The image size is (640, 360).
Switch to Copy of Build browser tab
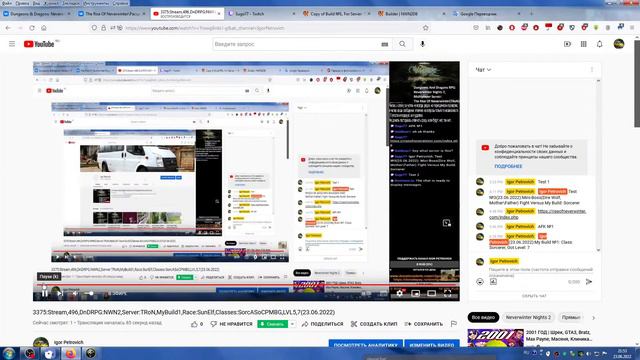tap(337, 13)
